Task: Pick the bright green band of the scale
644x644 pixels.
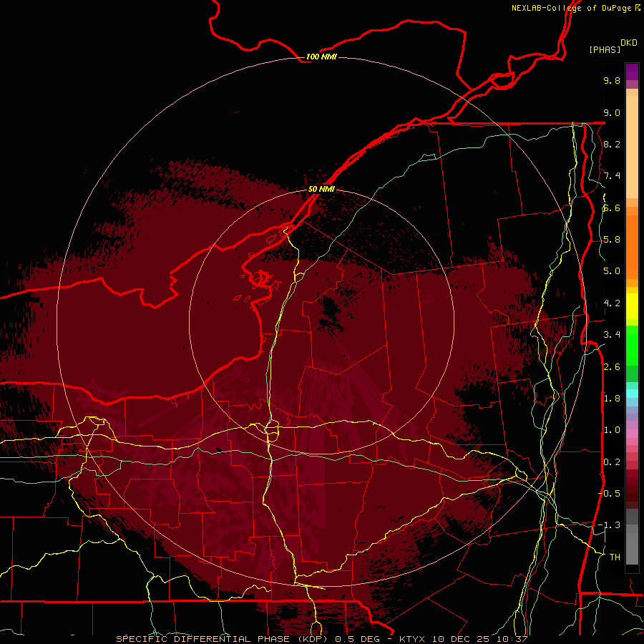Action: (632, 346)
